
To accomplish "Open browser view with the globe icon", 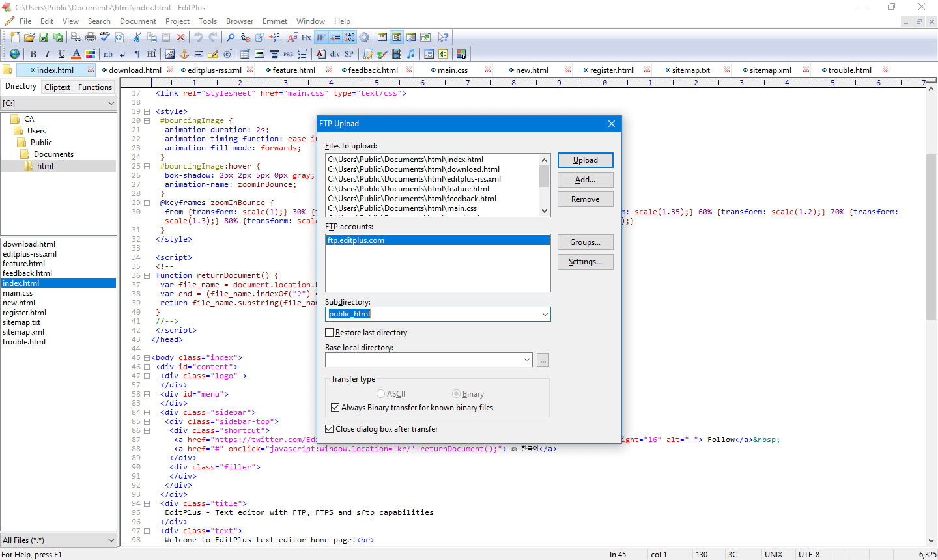I will point(14,54).
